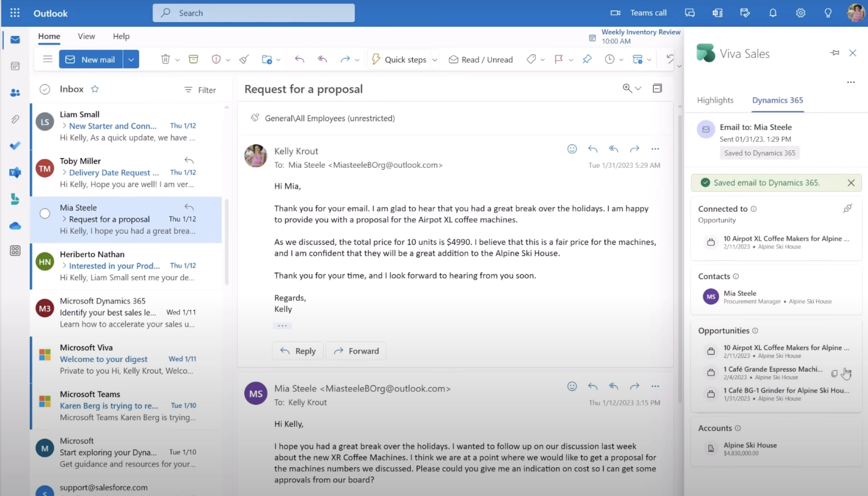Click the Move to folder icon
Viewport: 868px width, 496px height.
pyautogui.click(x=267, y=59)
